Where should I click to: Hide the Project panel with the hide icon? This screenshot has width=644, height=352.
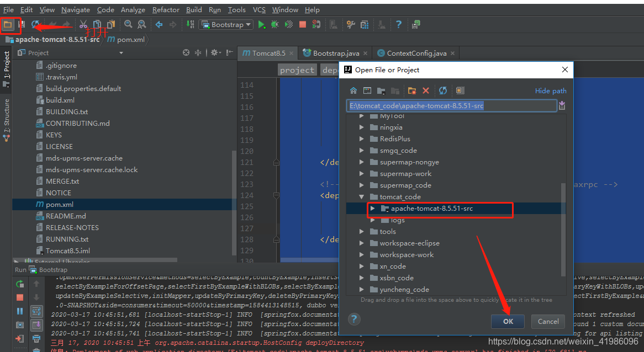(x=229, y=52)
